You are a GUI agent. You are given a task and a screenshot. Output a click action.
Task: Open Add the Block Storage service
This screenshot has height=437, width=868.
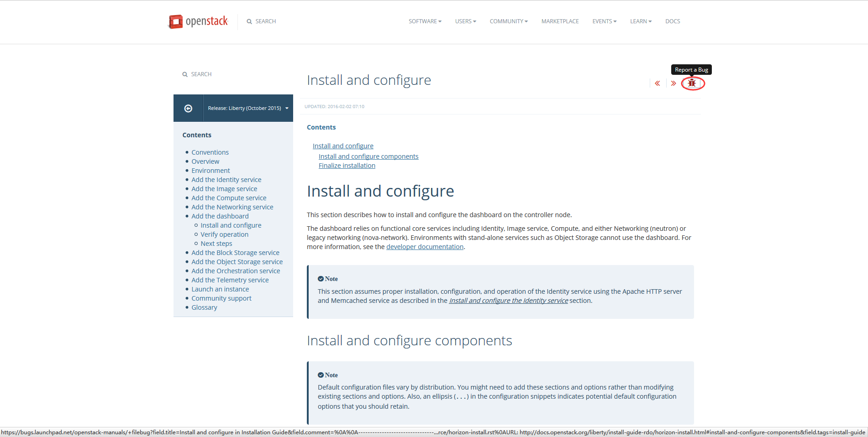pos(236,253)
